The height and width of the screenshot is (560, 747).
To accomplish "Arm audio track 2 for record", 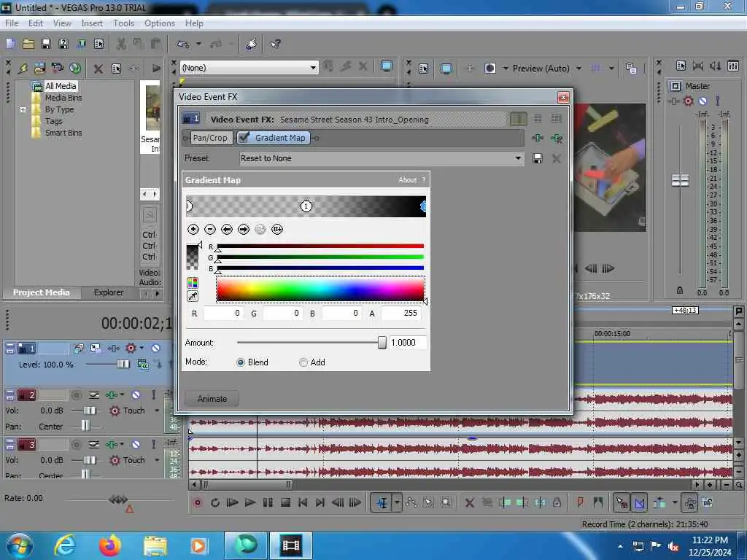I will pos(76,394).
